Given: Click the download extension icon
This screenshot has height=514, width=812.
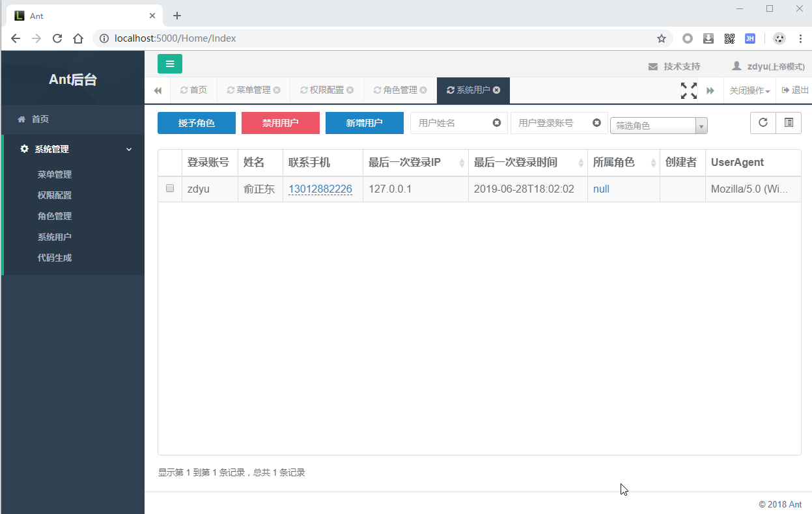Looking at the screenshot, I should point(708,38).
